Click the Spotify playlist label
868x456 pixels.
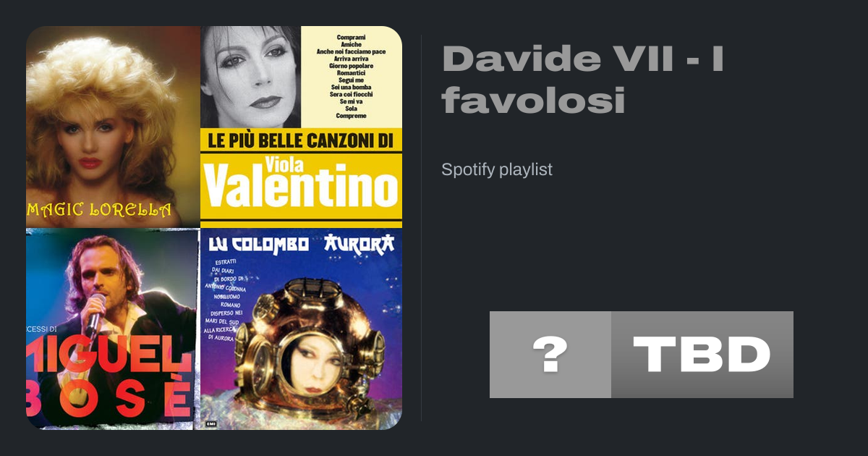[x=497, y=170]
